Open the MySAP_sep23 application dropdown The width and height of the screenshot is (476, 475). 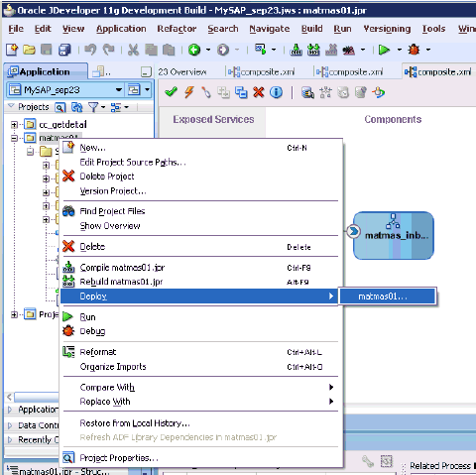point(119,90)
